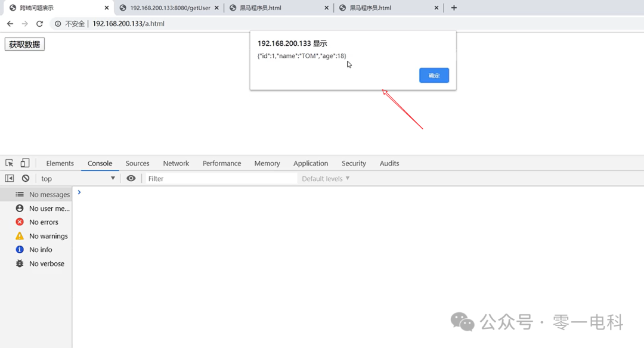
Task: Reload the current page
Action: [39, 23]
